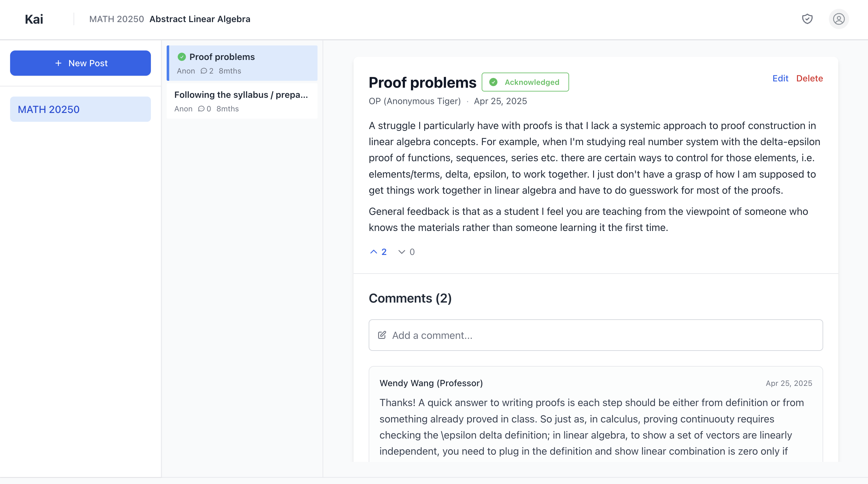Screen dimensions: 868x484
Task: Click the New Post button
Action: (x=80, y=63)
